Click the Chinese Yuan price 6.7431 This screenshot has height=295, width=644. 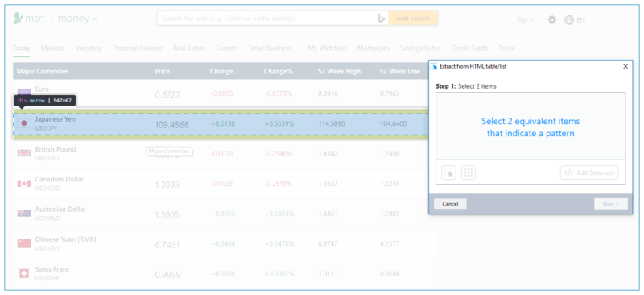[x=167, y=245]
